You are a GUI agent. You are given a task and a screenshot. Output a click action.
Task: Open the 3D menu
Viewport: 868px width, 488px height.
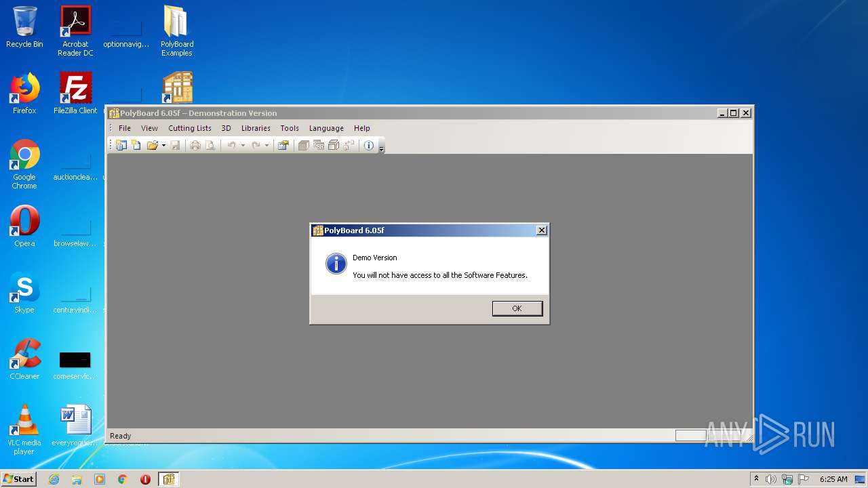coord(226,128)
